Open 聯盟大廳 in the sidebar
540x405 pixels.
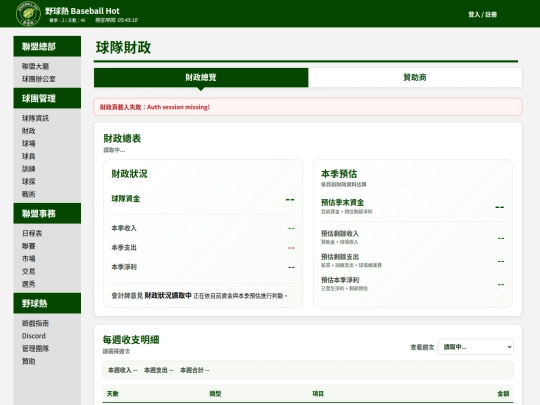35,66
